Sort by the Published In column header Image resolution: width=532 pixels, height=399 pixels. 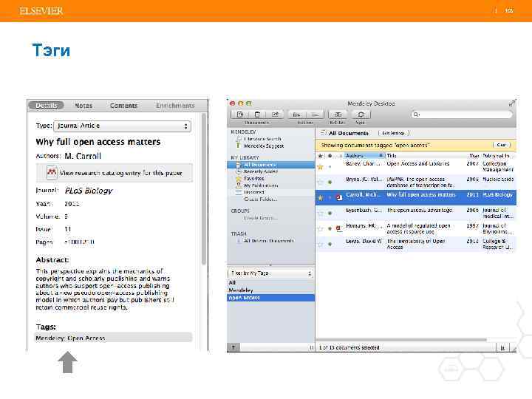pos(499,155)
